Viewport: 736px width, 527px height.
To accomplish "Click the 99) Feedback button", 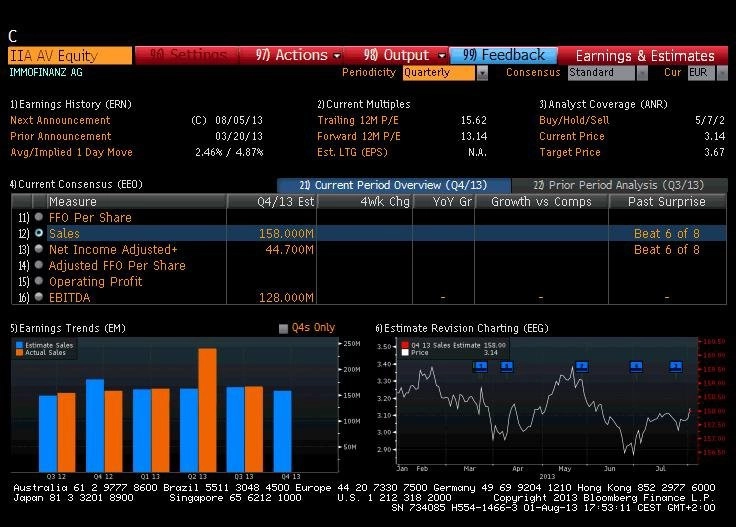I will pos(504,55).
